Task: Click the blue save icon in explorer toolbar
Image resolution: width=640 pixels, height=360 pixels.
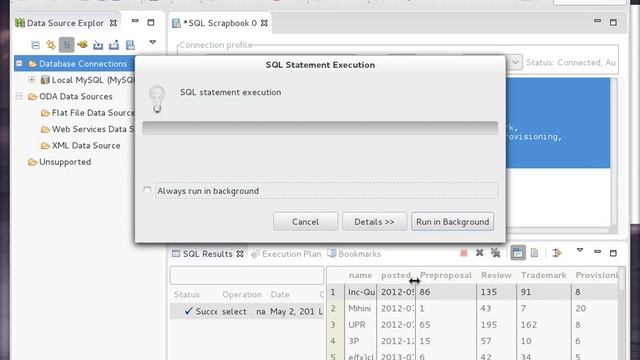Action: [130, 45]
